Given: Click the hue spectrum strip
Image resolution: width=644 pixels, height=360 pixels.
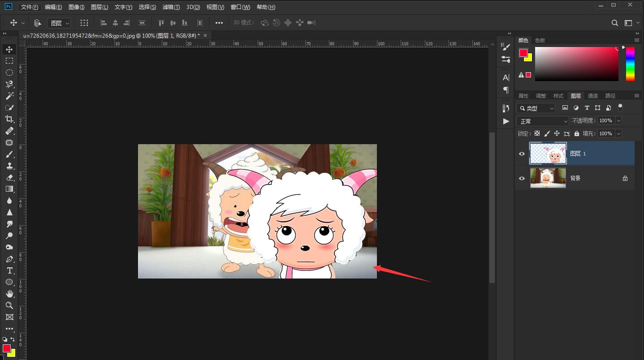Looking at the screenshot, I should click(630, 64).
